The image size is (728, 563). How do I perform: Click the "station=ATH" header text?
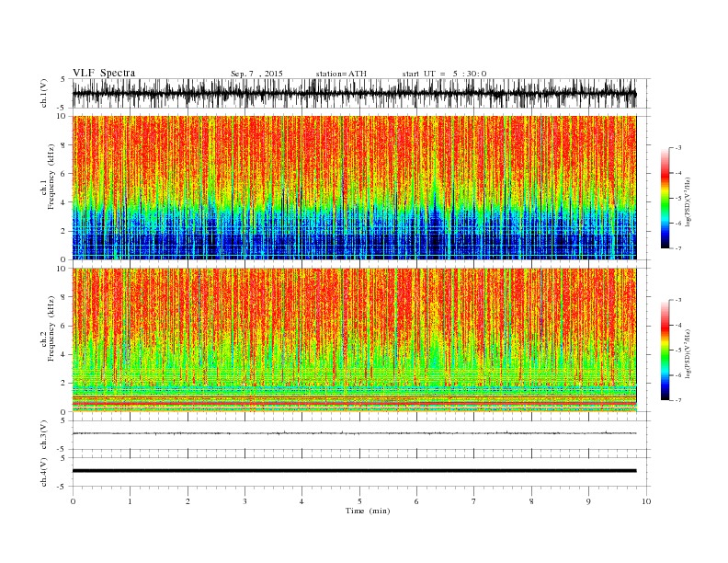341,74
